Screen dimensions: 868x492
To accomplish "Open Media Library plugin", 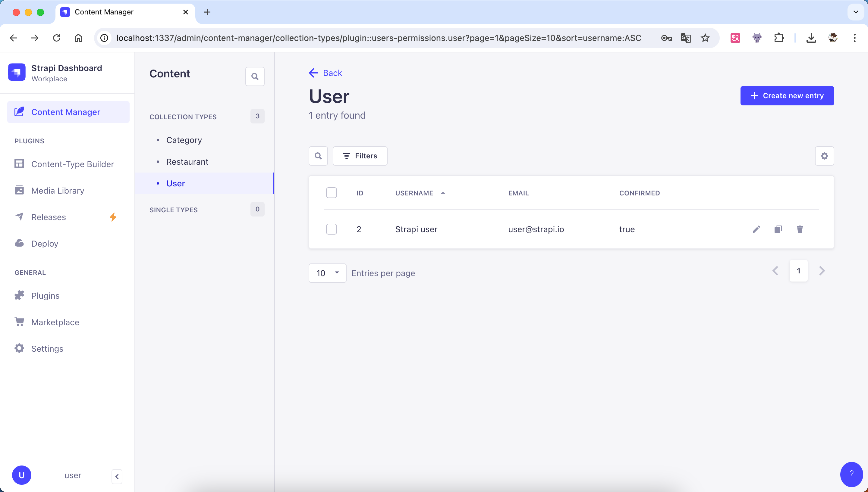I will pyautogui.click(x=58, y=191).
